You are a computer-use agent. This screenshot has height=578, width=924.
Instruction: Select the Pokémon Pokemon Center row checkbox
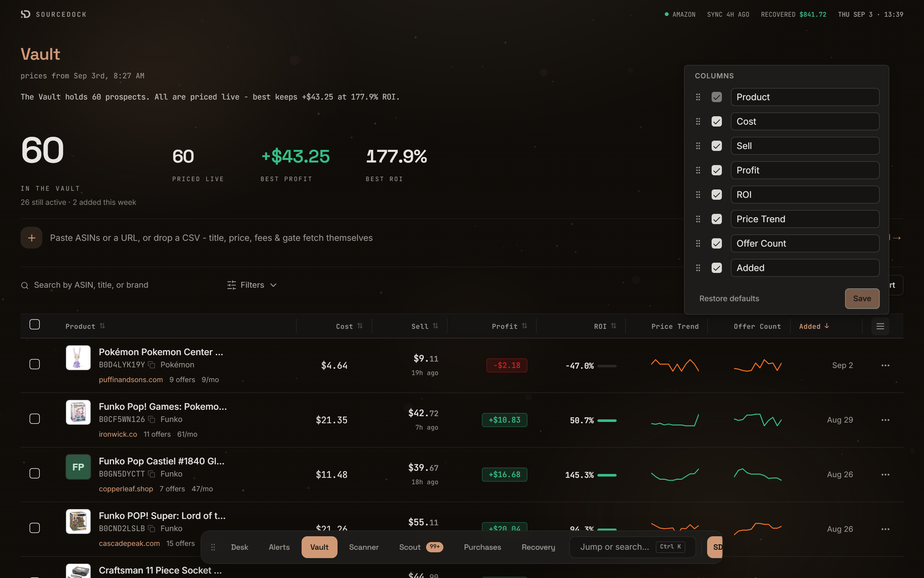(35, 364)
